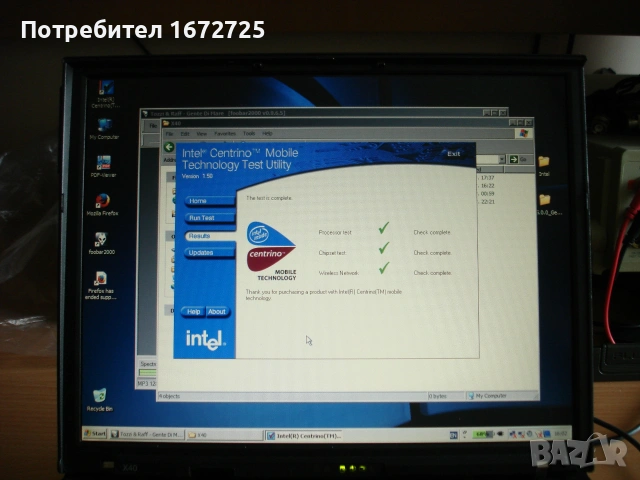Image resolution: width=640 pixels, height=480 pixels.
Task: Go to Home in Centrino Test Utility
Action: 210,201
